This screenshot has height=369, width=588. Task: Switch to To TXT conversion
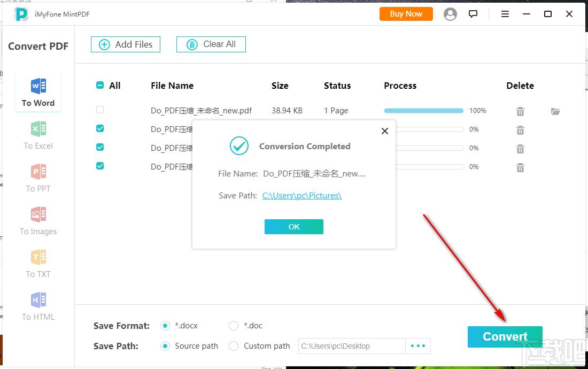coord(38,264)
